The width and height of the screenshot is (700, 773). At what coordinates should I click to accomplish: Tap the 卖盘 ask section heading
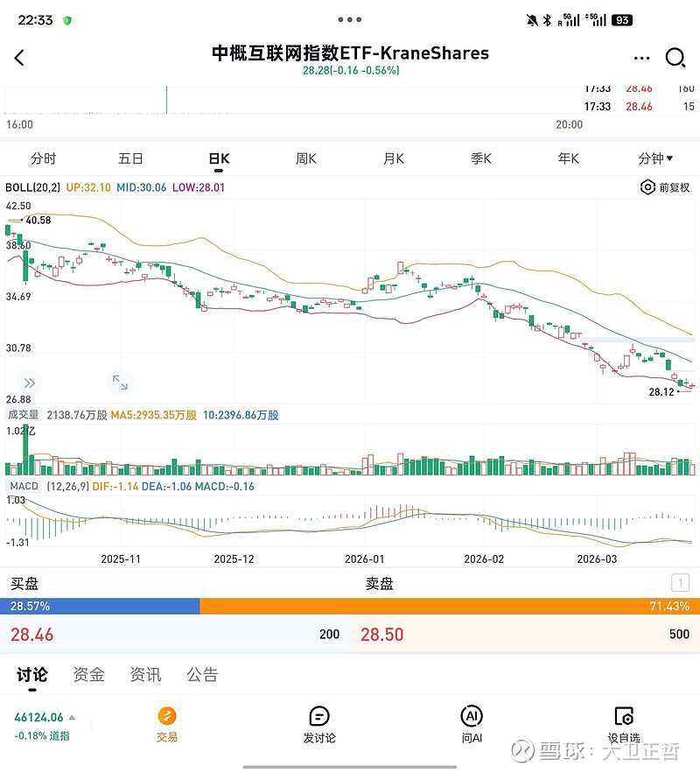pos(379,584)
